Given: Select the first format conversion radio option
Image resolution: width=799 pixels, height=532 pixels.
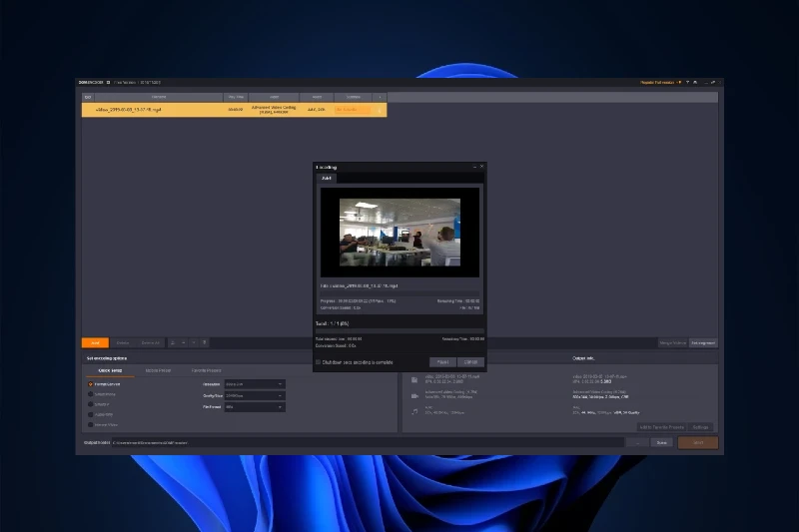Looking at the screenshot, I should (x=90, y=384).
